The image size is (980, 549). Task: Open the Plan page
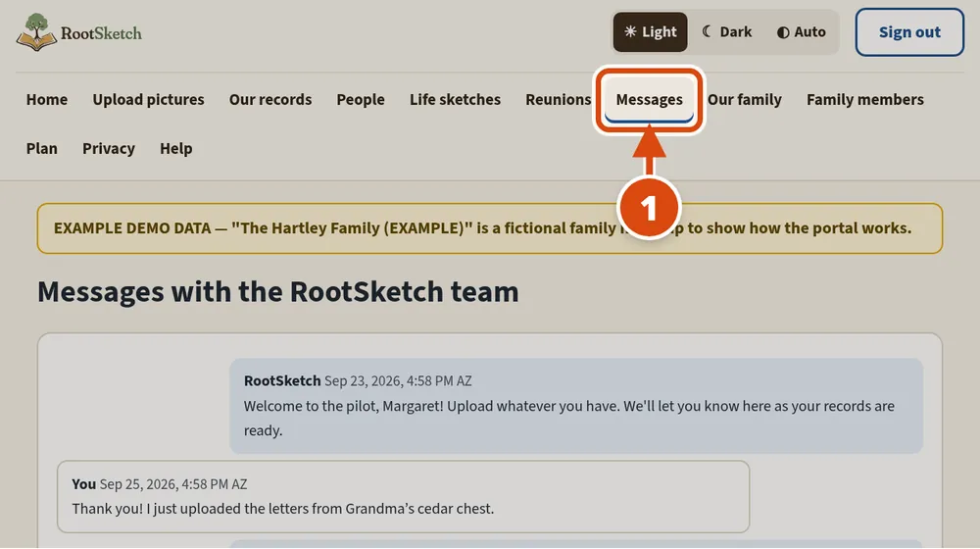pyautogui.click(x=42, y=149)
